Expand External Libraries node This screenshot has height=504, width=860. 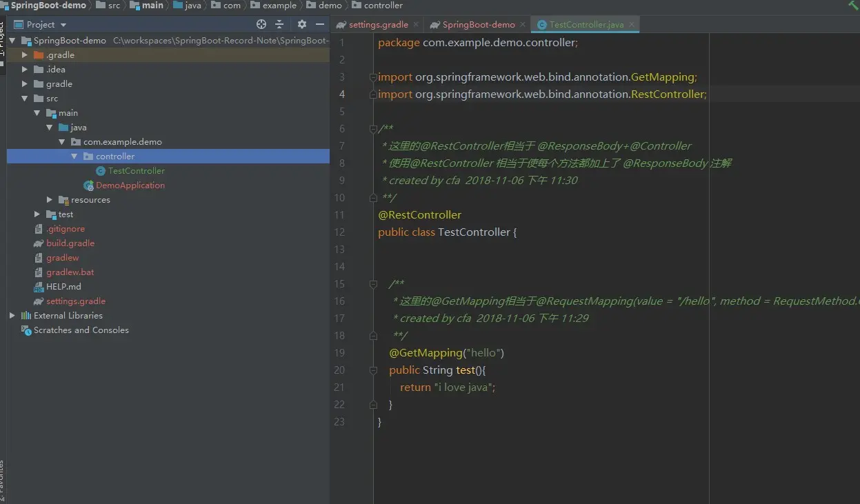(12, 316)
